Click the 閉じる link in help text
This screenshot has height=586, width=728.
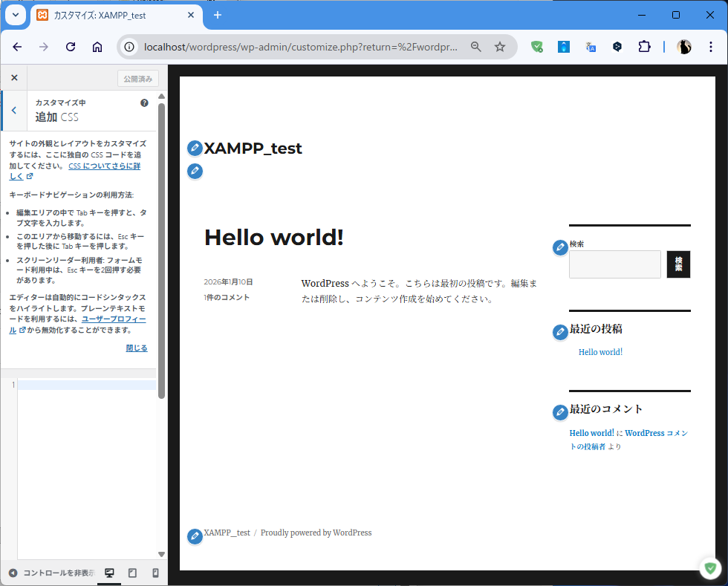137,348
